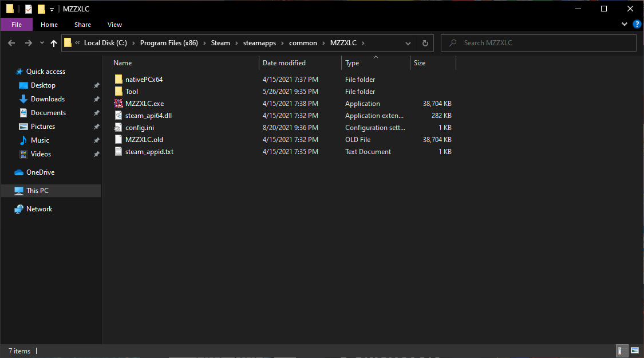Click the pin icon next to Pictures
The image size is (644, 358).
97,127
